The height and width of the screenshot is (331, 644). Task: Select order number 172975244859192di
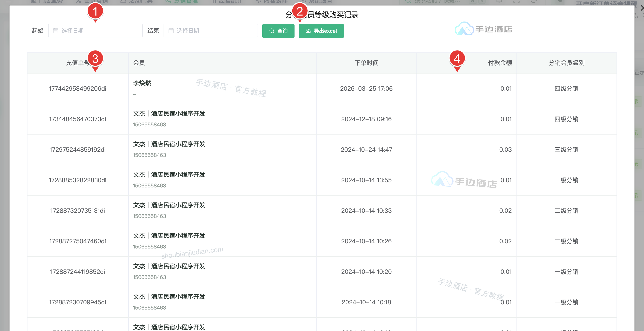(77, 150)
